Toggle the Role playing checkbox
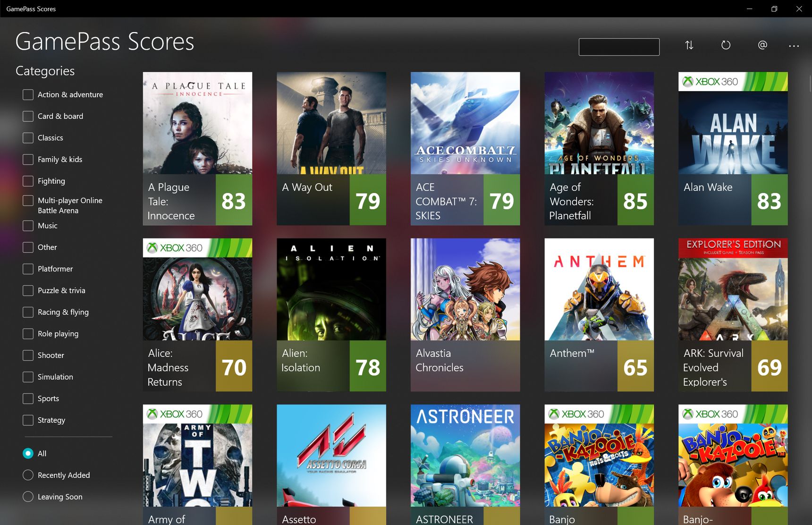The width and height of the screenshot is (812, 525). click(x=28, y=334)
